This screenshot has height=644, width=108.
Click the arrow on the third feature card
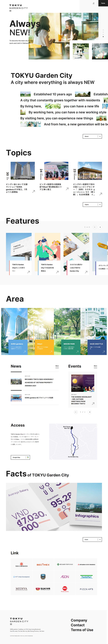point(86,272)
